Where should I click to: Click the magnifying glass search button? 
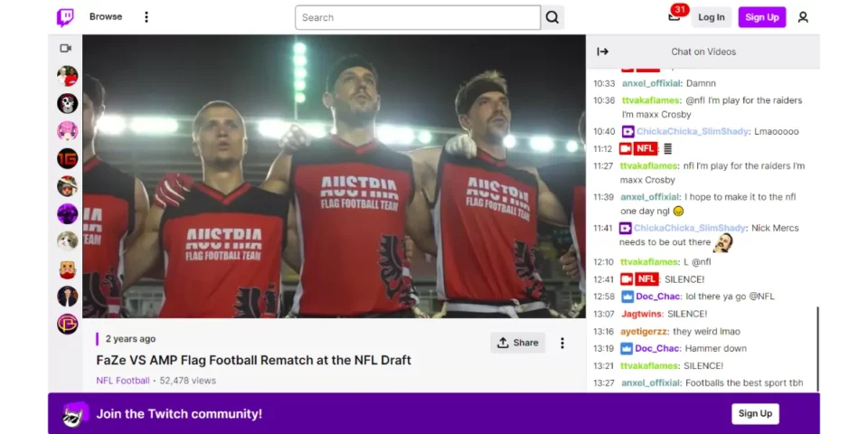point(552,18)
